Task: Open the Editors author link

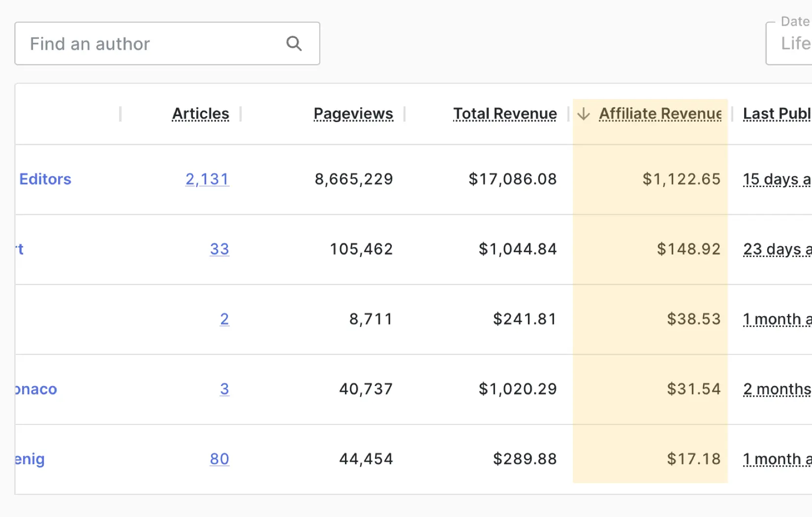Action: [45, 179]
